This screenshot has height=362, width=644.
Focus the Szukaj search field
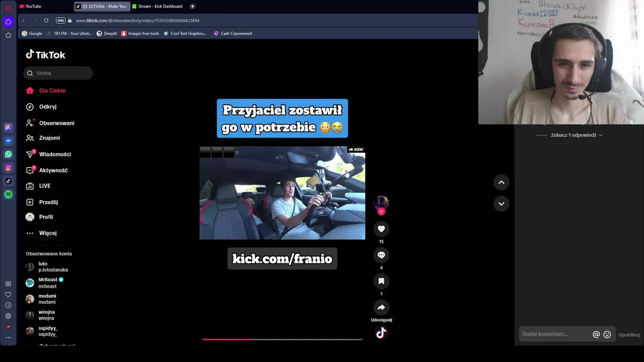(x=58, y=73)
